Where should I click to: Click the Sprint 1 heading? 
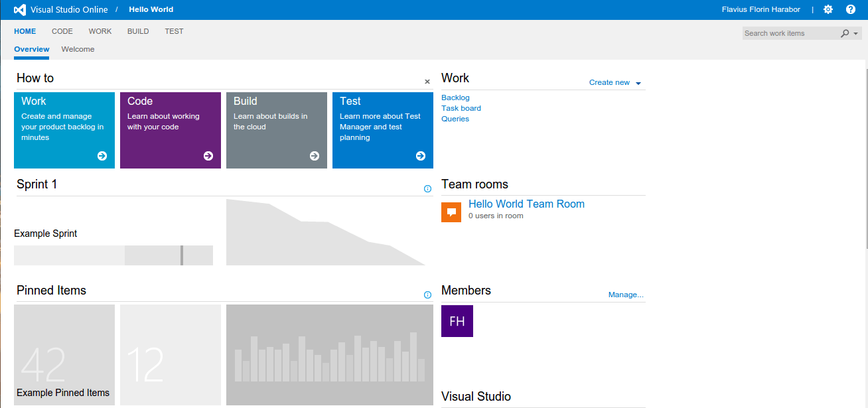click(x=37, y=184)
